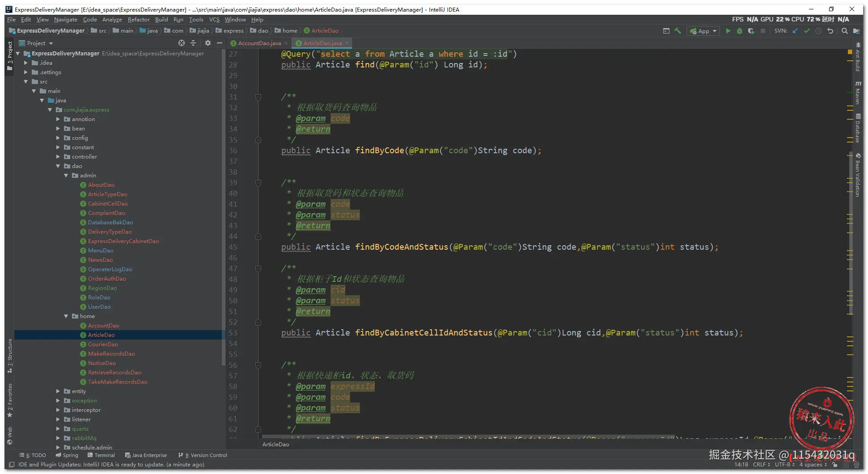Open the File menu
Screen dimensions: 868x474
point(11,20)
